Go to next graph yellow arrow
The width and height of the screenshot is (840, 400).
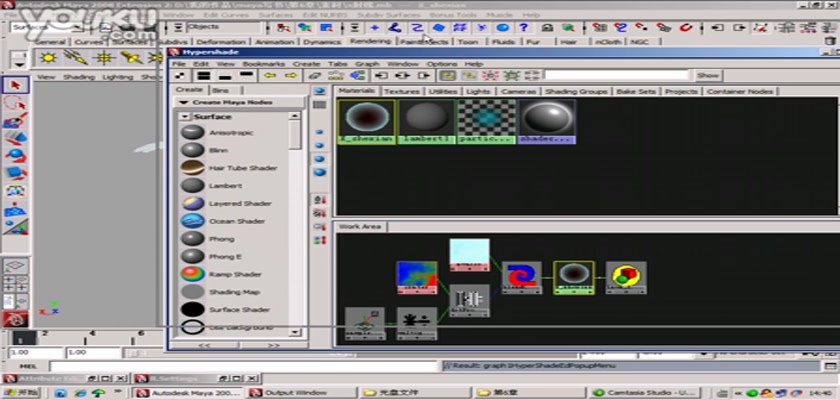tap(291, 76)
